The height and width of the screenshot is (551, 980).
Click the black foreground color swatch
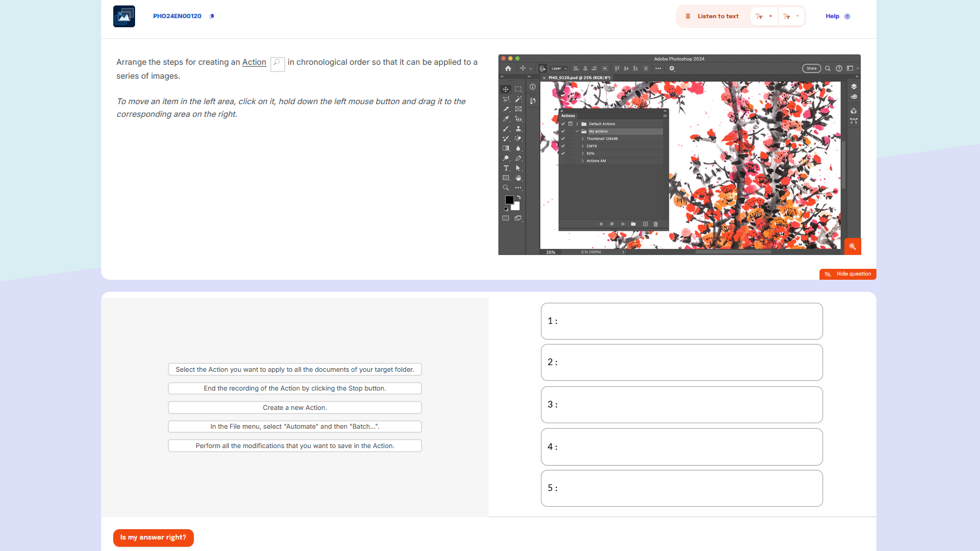tap(509, 200)
